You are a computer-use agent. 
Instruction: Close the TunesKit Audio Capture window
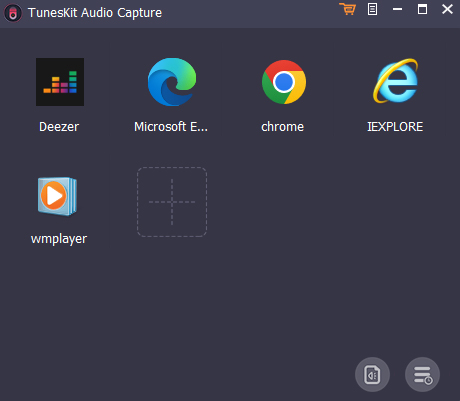(447, 9)
